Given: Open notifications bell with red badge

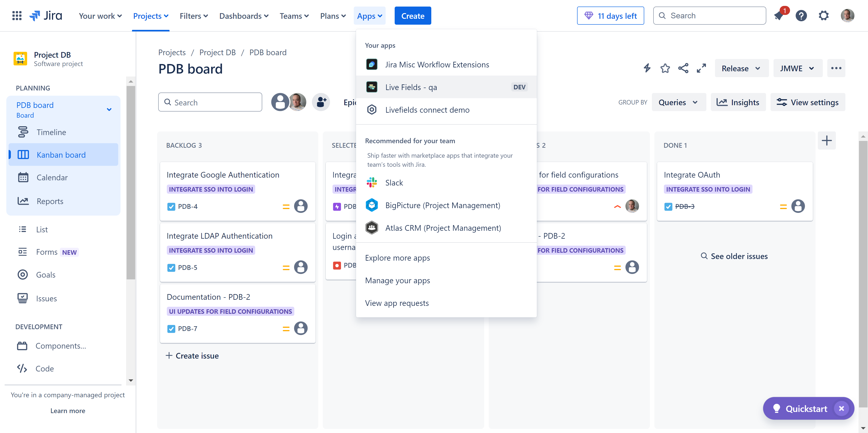Looking at the screenshot, I should 779,16.
